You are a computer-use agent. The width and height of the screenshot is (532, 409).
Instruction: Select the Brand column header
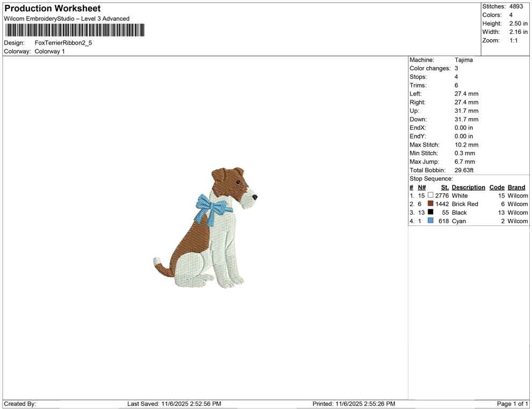516,187
